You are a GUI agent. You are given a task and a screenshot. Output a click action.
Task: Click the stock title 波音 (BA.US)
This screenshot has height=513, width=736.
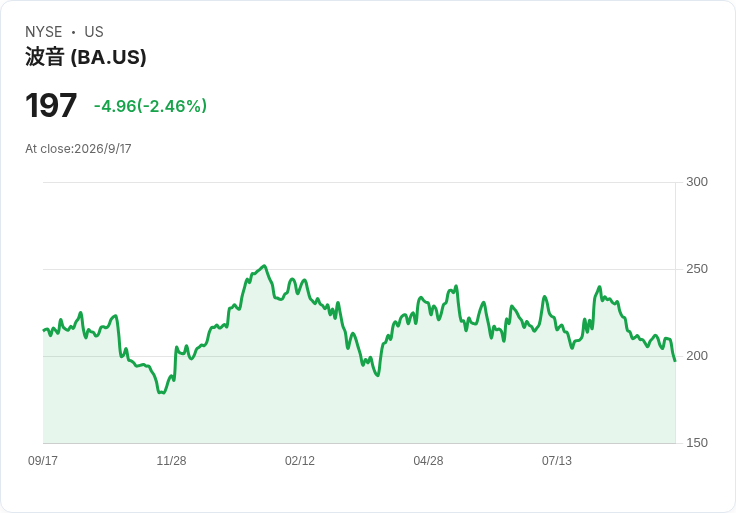coord(85,57)
